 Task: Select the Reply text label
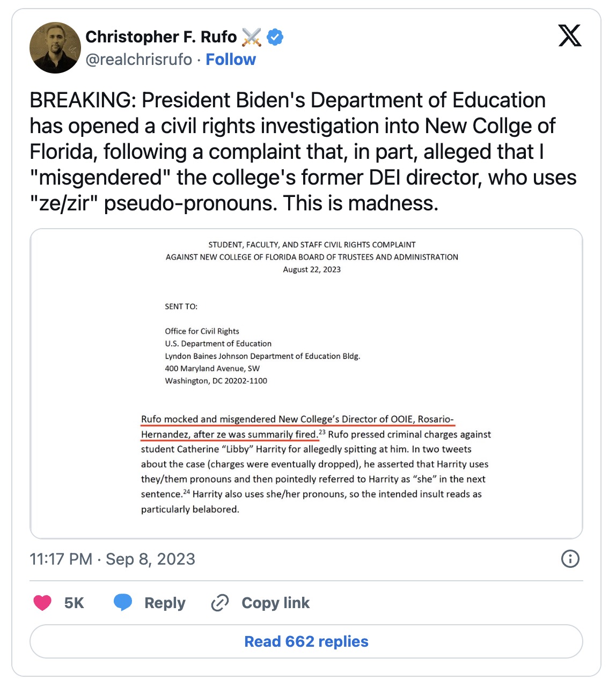[x=165, y=603]
